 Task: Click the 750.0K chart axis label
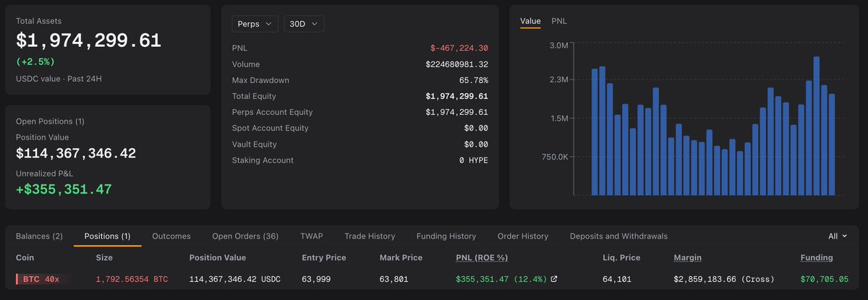coord(555,157)
